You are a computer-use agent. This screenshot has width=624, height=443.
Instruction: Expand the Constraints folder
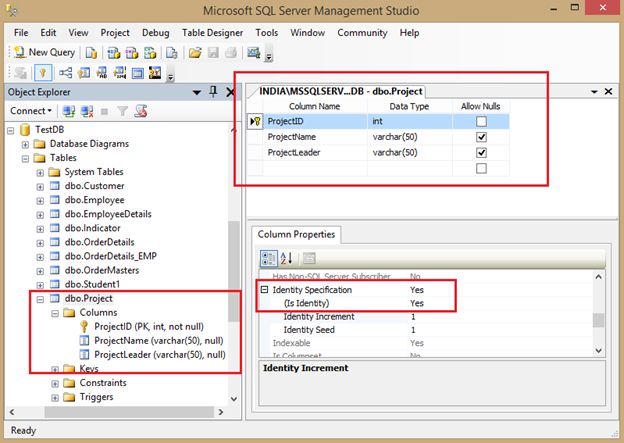coord(55,384)
